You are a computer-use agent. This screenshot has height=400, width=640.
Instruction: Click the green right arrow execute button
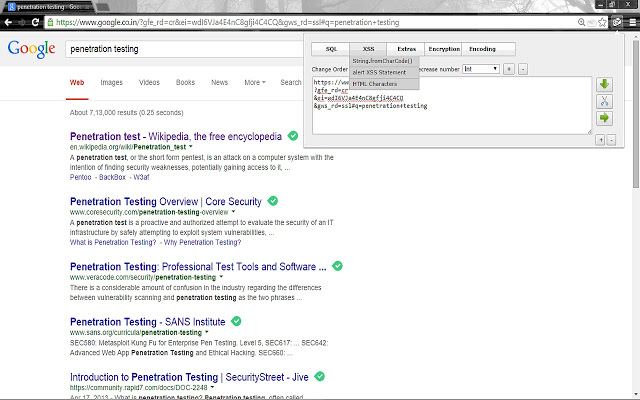pyautogui.click(x=604, y=118)
